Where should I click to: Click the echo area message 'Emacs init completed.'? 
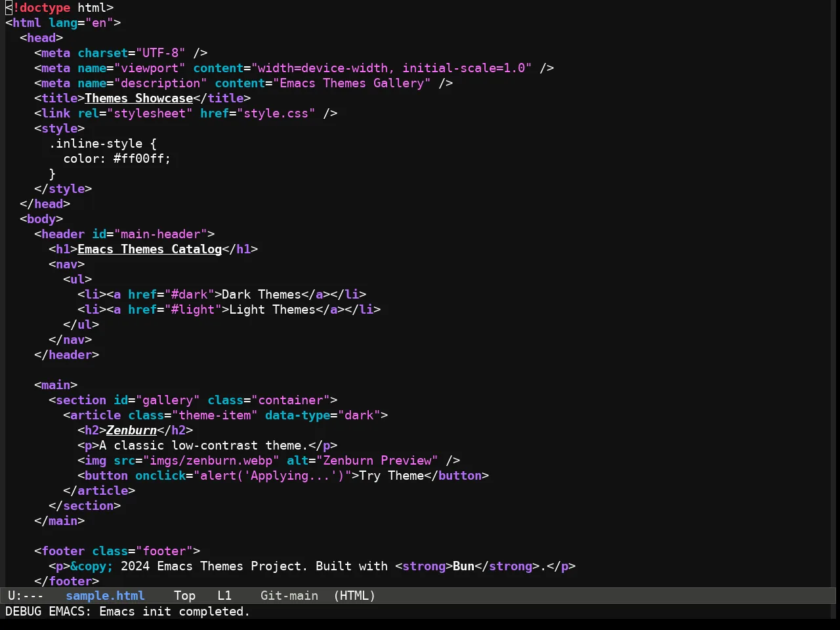(x=175, y=612)
